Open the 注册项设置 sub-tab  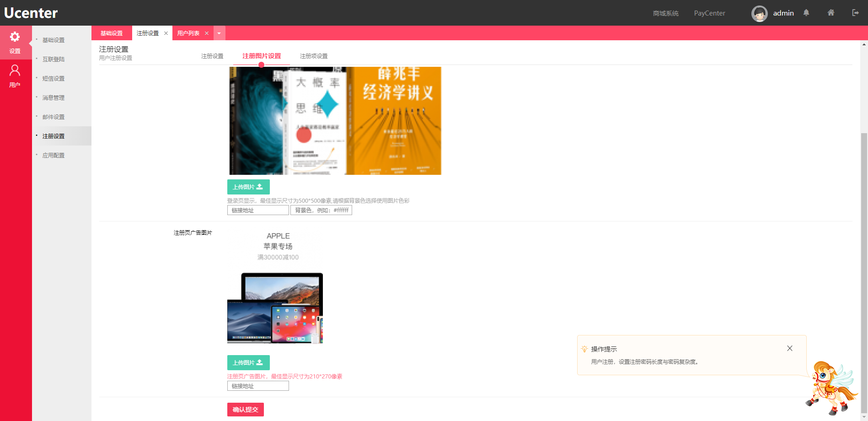pos(314,56)
